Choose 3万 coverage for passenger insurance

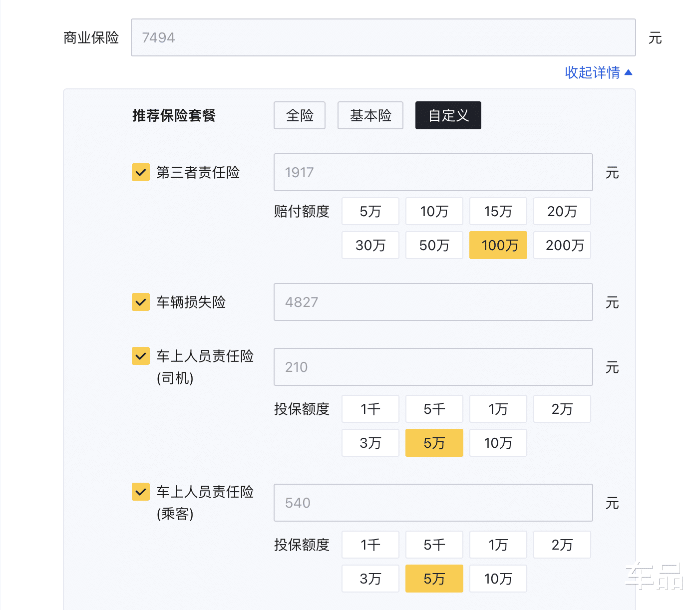point(370,579)
